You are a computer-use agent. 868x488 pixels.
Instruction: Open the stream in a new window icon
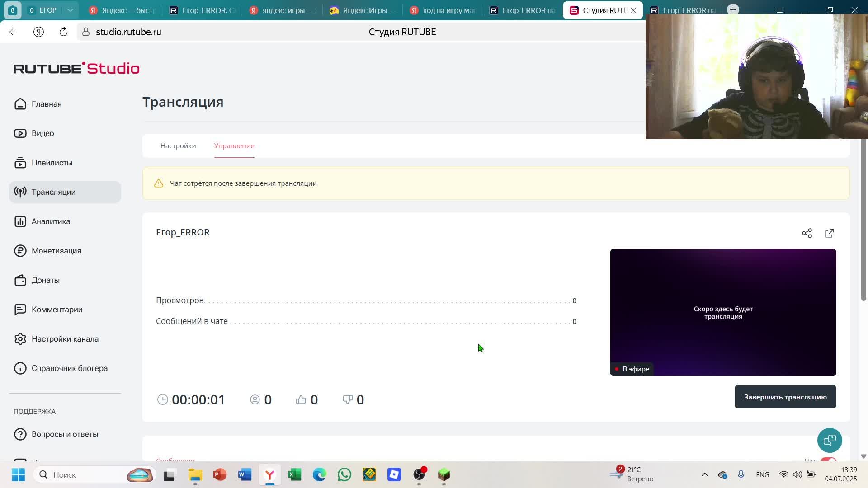829,233
